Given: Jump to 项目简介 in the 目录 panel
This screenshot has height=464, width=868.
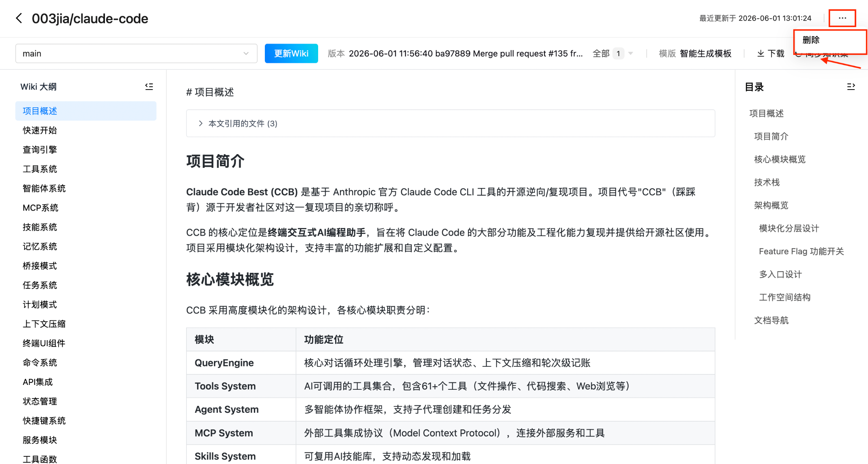Looking at the screenshot, I should [x=771, y=136].
